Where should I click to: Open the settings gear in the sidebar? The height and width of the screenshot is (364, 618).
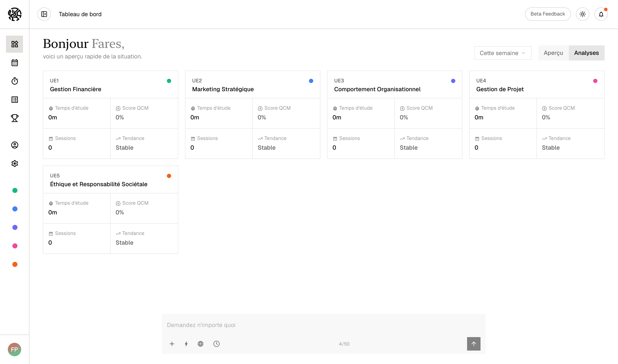(15, 164)
